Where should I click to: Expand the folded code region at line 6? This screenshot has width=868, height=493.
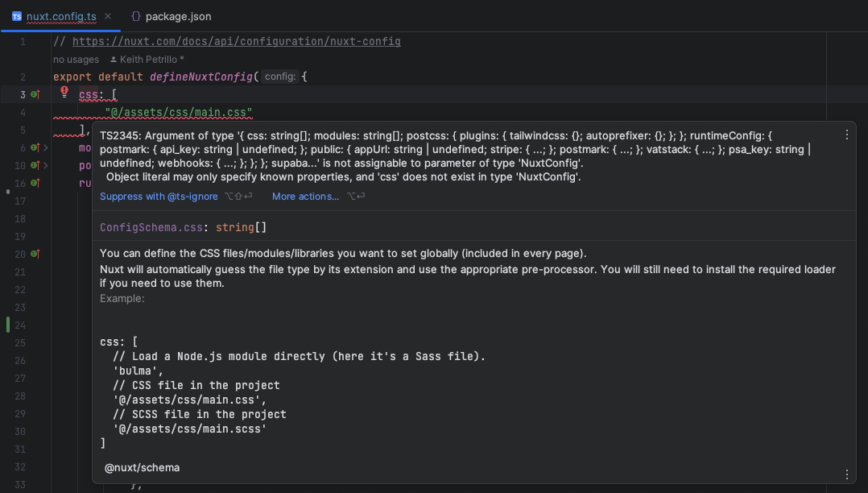44,147
